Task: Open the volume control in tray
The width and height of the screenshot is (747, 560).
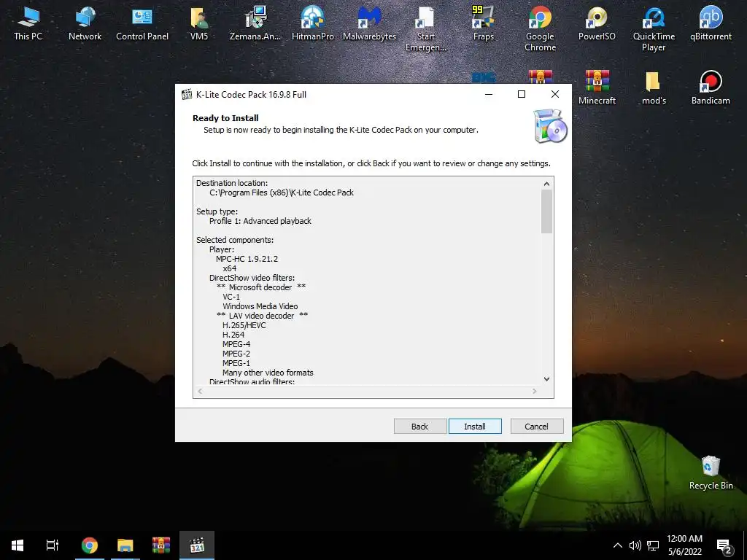Action: tap(635, 545)
